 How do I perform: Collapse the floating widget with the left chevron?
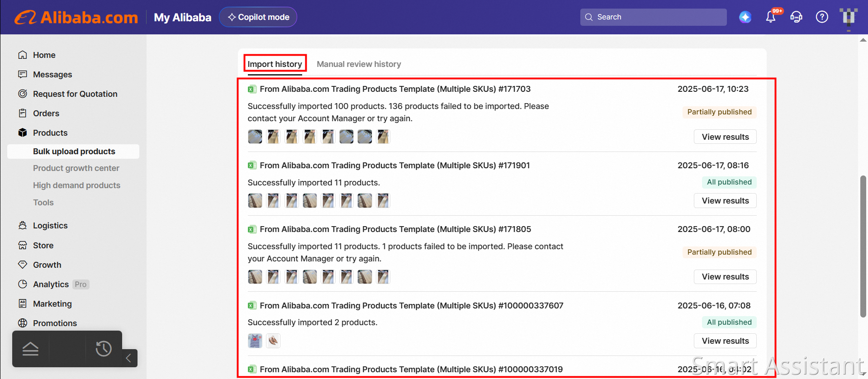(128, 358)
